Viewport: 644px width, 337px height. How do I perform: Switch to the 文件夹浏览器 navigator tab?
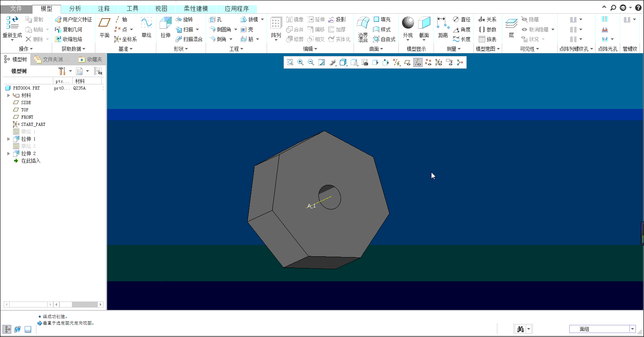pos(52,59)
